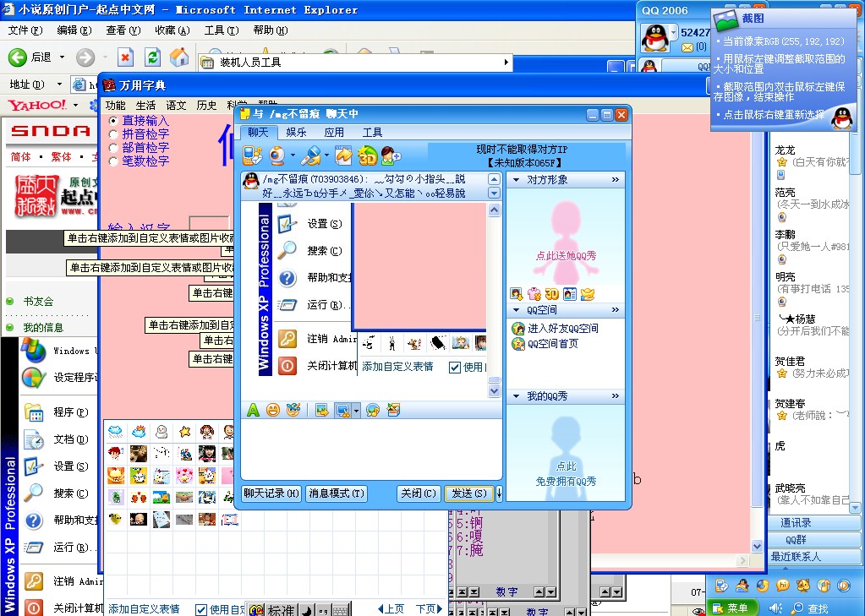
Task: Click the send file icon in chat toolbar
Action: pos(312,156)
